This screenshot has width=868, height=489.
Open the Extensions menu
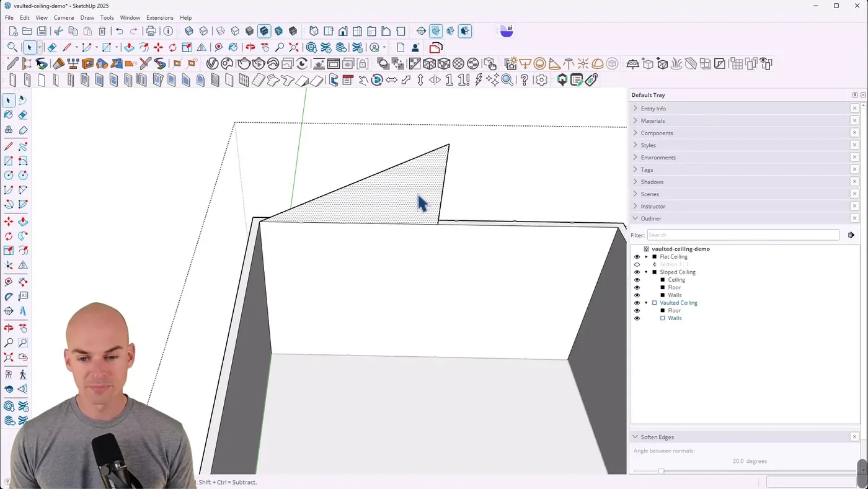point(159,17)
